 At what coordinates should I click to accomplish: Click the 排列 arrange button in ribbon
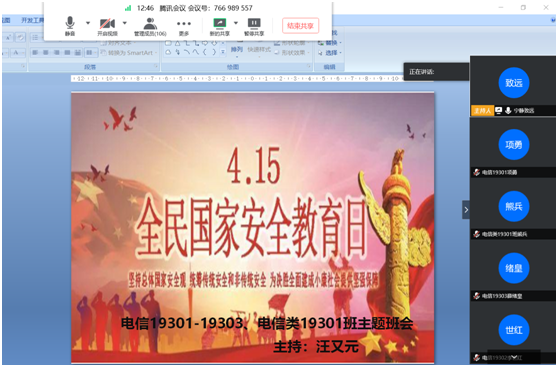237,49
